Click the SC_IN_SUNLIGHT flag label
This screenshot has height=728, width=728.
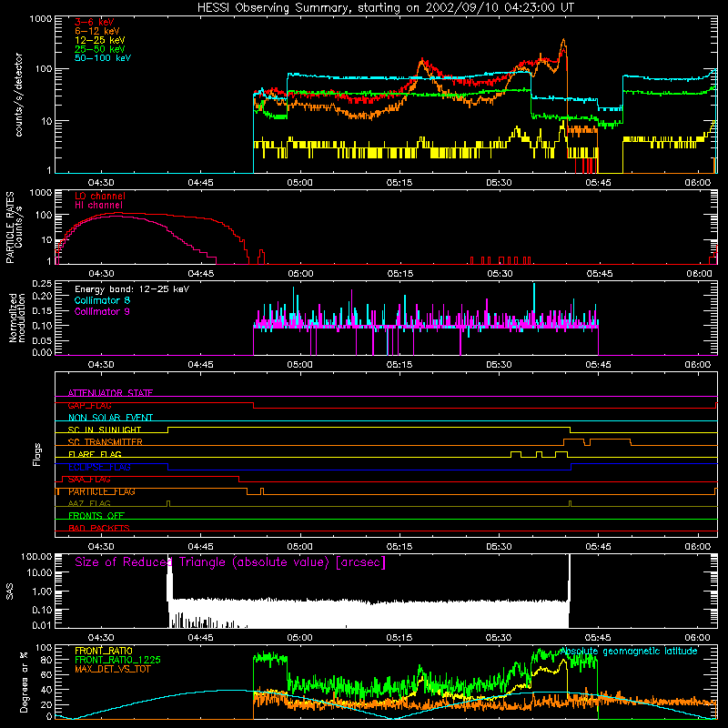pos(105,430)
